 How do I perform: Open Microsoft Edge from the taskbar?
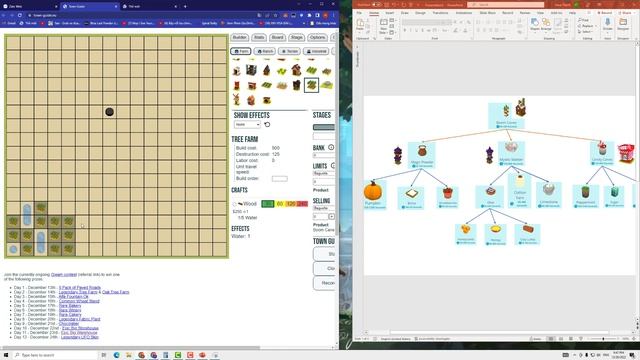pos(116,355)
